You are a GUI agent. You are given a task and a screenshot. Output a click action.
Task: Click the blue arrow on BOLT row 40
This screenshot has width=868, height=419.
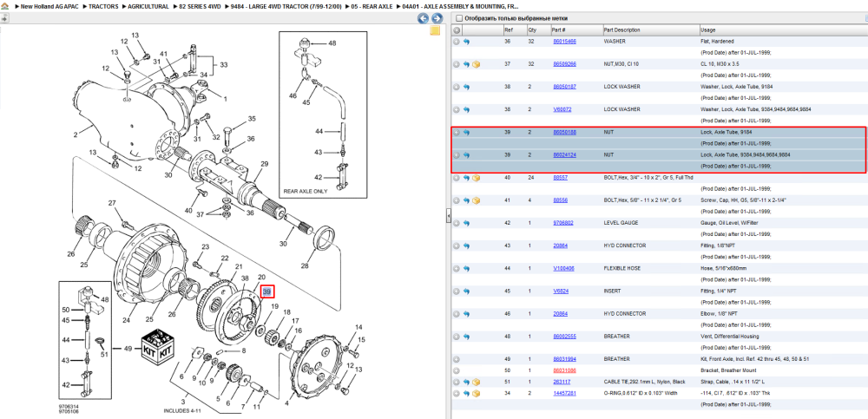coord(466,178)
